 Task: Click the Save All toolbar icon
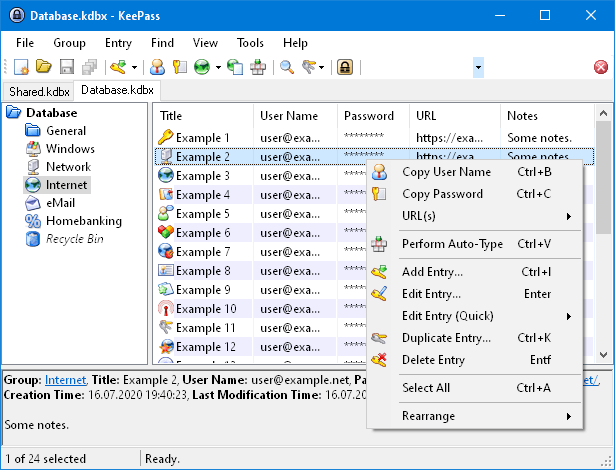click(x=89, y=67)
